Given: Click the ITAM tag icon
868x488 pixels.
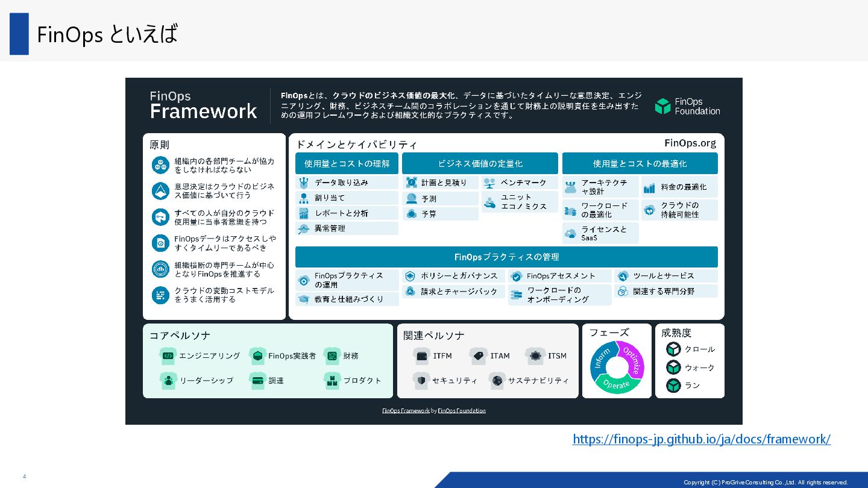Looking at the screenshot, I should point(478,356).
